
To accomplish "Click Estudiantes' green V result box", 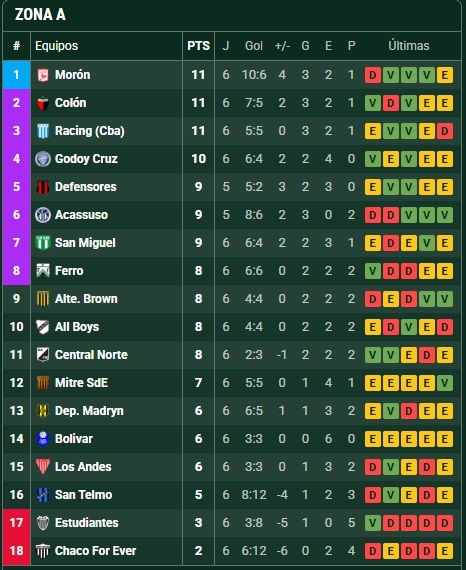I will [x=373, y=523].
